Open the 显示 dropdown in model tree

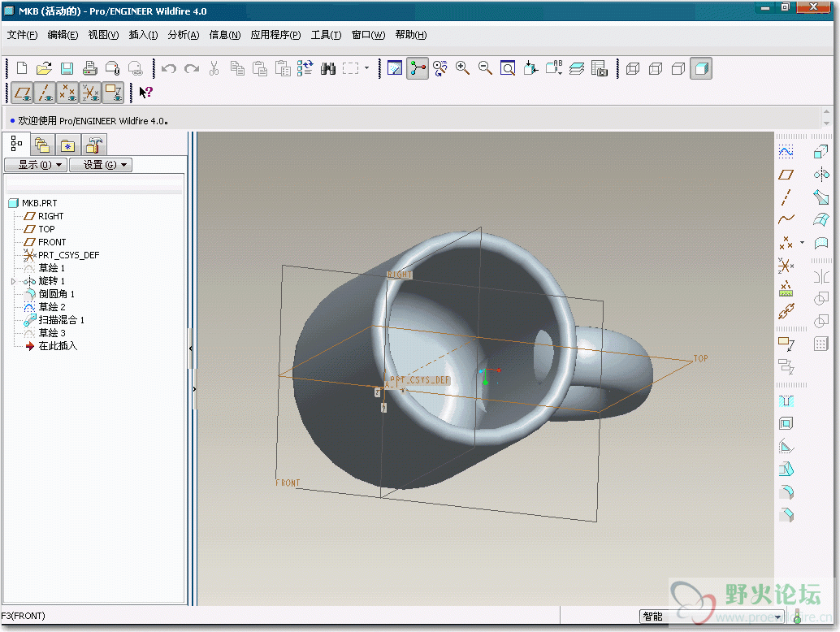coord(36,165)
